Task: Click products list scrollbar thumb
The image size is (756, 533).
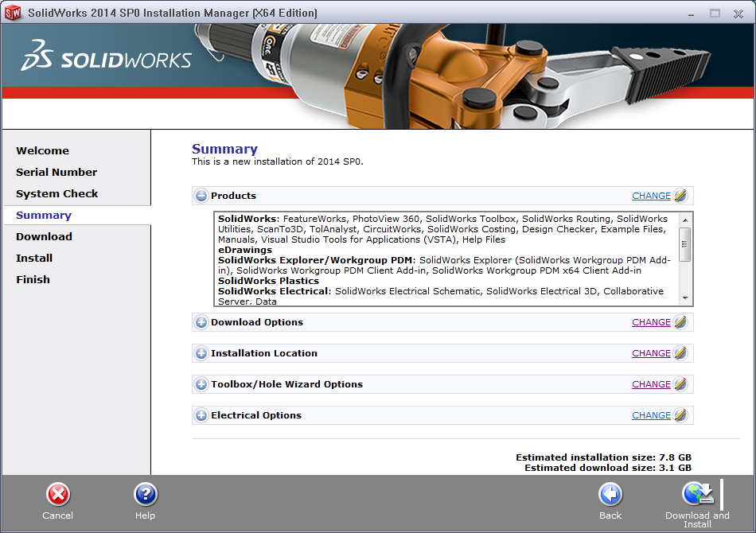Action: [684, 244]
